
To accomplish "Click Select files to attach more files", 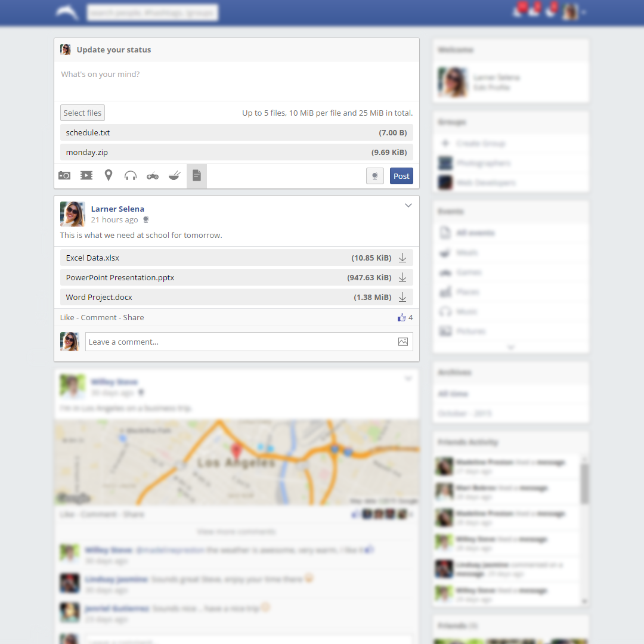I will pos(82,113).
